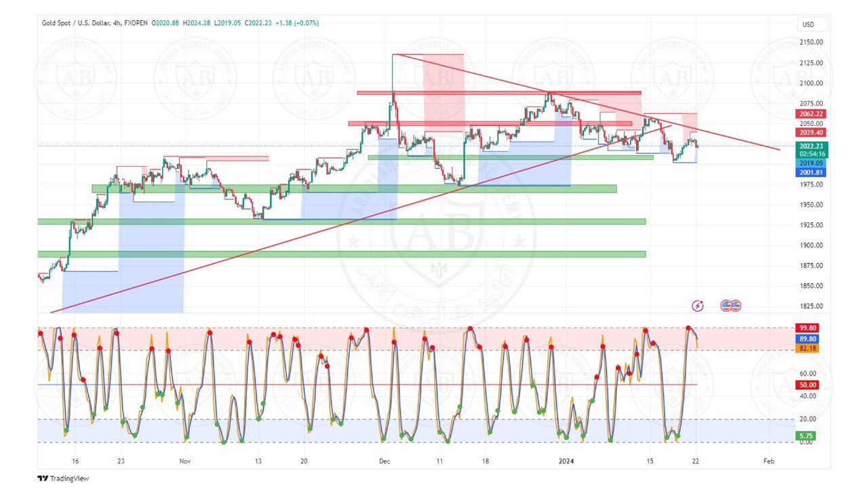Click the 1900.00 price axis label

pos(812,245)
